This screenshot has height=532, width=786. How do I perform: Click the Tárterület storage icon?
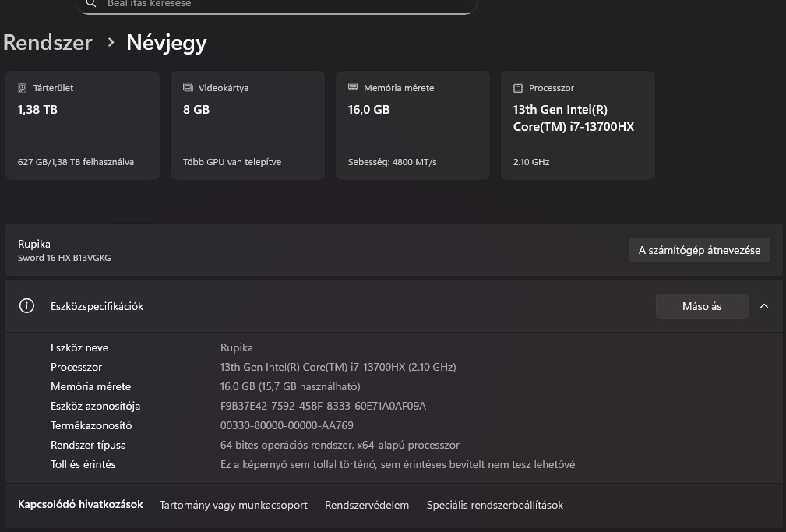[x=23, y=88]
